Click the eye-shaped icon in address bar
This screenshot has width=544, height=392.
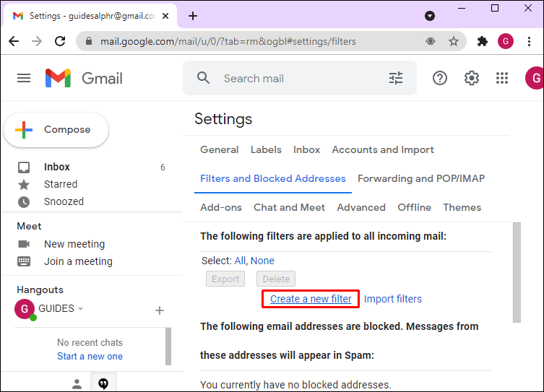pos(430,41)
